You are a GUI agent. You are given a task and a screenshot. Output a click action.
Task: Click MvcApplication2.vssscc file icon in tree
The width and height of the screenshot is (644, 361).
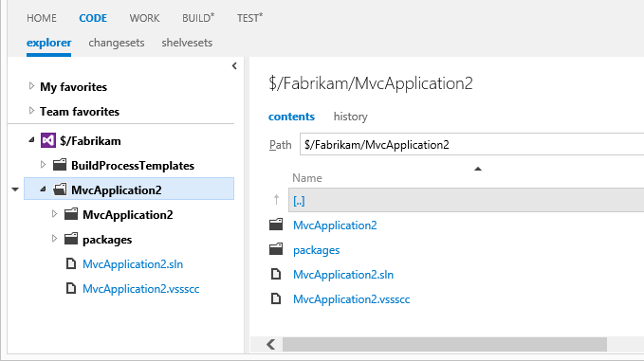point(71,288)
